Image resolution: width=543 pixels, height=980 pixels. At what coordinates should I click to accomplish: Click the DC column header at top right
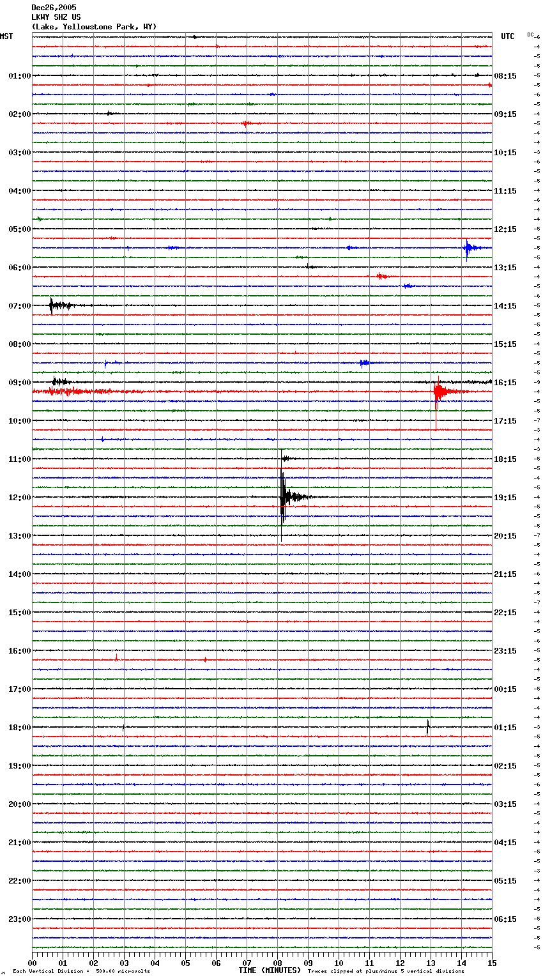click(x=530, y=34)
